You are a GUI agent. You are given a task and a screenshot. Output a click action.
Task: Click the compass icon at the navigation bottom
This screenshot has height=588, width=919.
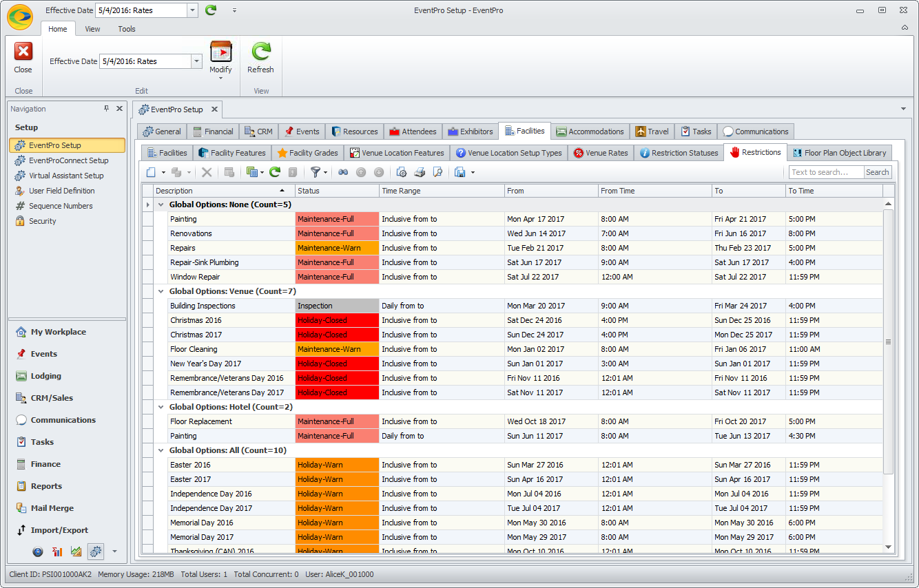[x=38, y=552]
